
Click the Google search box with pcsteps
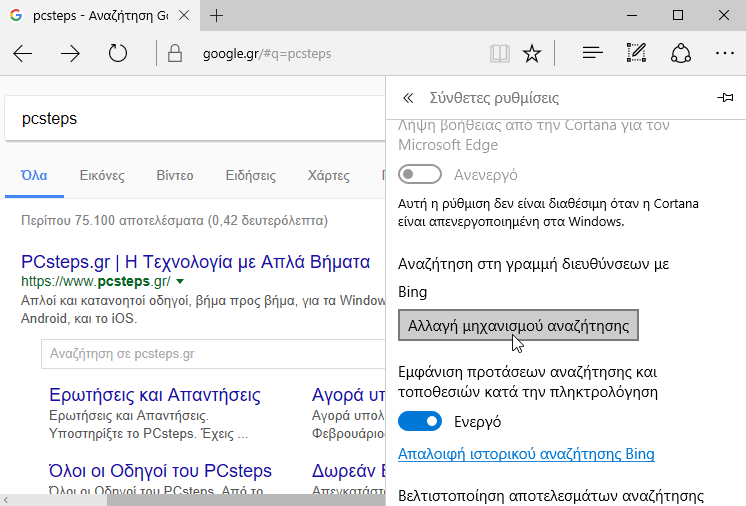pyautogui.click(x=195, y=118)
